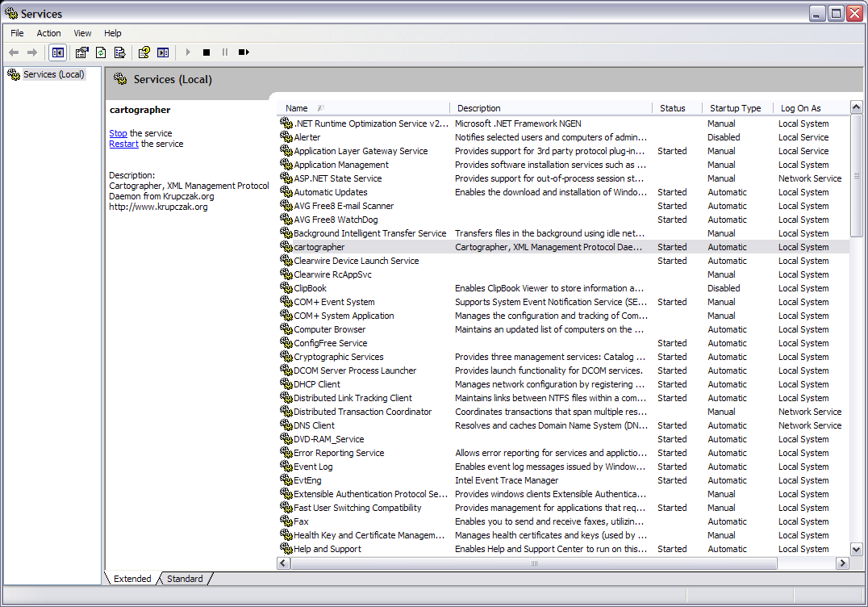Click the Stop Service toolbar button
868x607 pixels.
207,52
